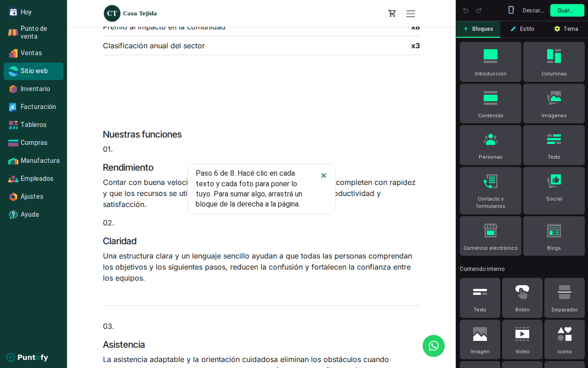This screenshot has width=588, height=368.
Task: Switch to the Tema tab
Action: pyautogui.click(x=566, y=29)
